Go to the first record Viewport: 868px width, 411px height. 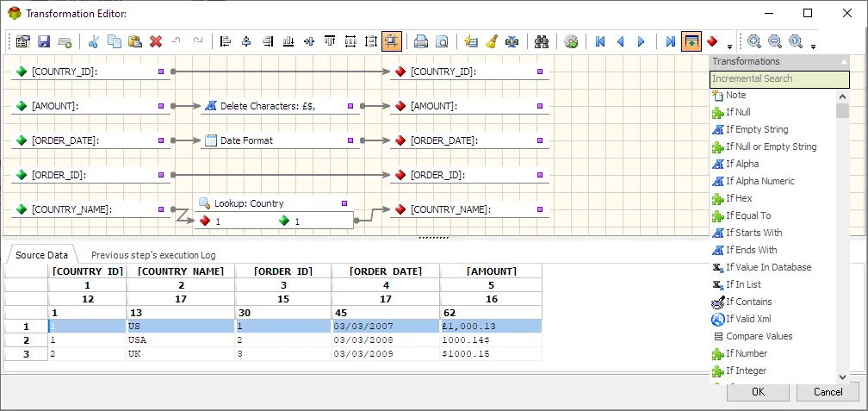click(600, 41)
